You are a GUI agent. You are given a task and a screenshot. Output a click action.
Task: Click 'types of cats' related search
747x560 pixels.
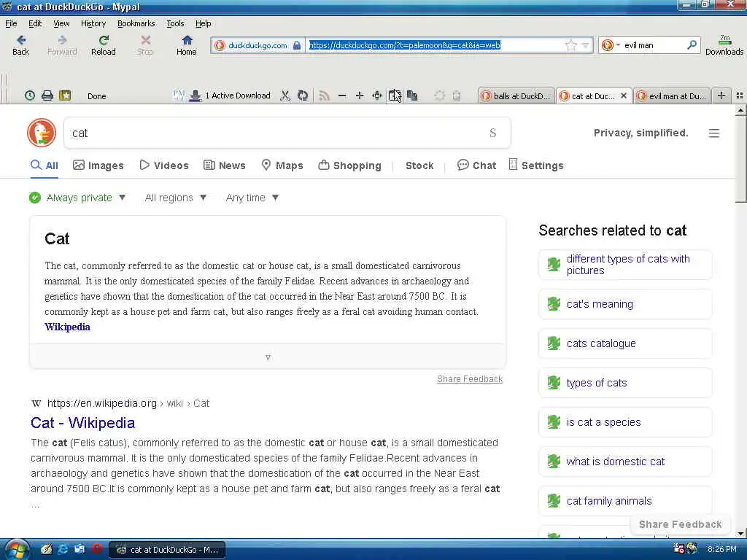625,383
